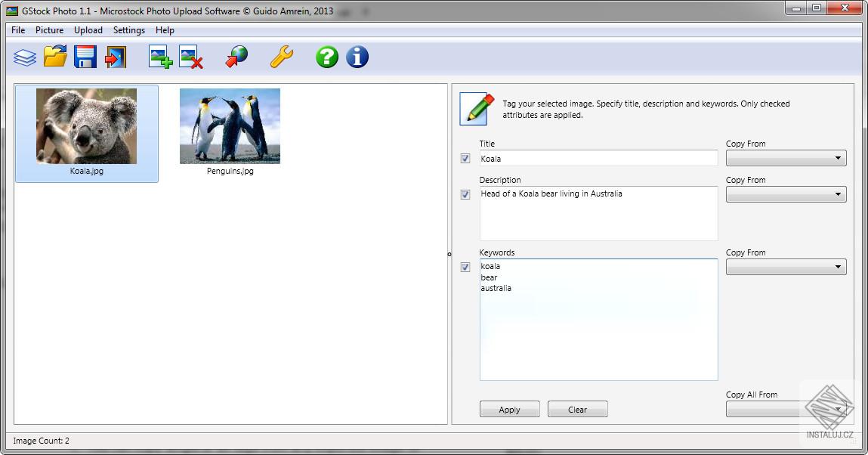Show about info with blue i icon
This screenshot has height=455, width=868.
point(357,57)
